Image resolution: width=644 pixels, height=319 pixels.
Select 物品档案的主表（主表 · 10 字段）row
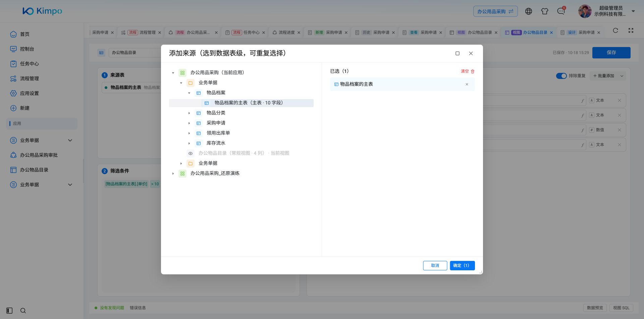pos(241,103)
